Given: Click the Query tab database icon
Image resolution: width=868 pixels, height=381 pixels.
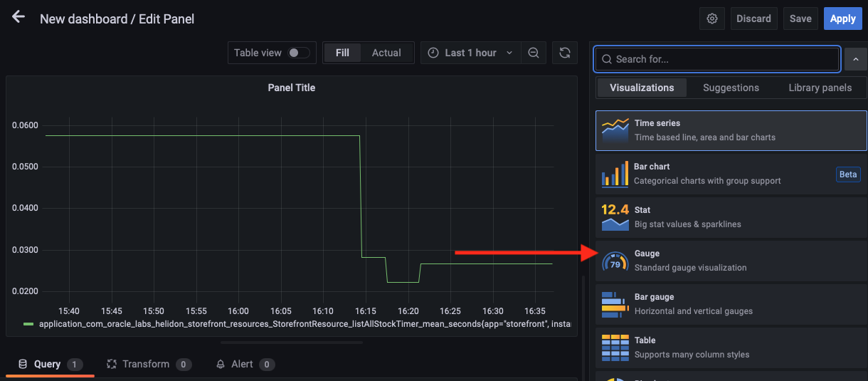Looking at the screenshot, I should pyautogui.click(x=23, y=364).
